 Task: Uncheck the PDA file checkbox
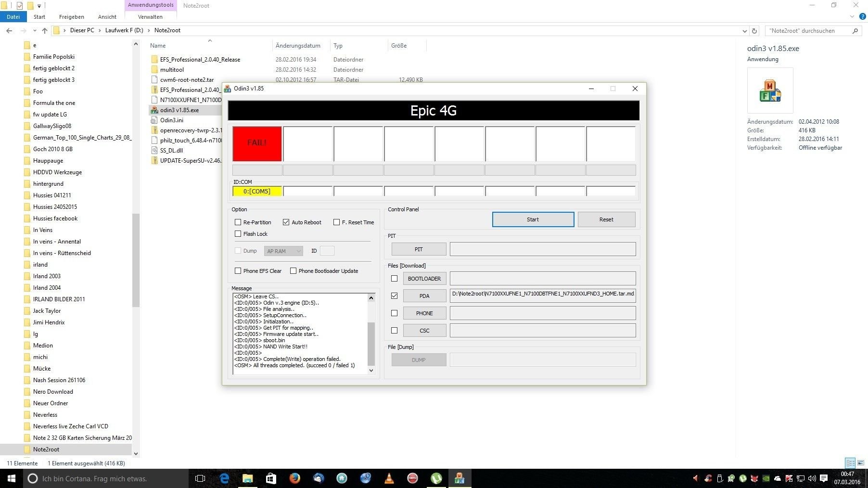click(x=394, y=295)
